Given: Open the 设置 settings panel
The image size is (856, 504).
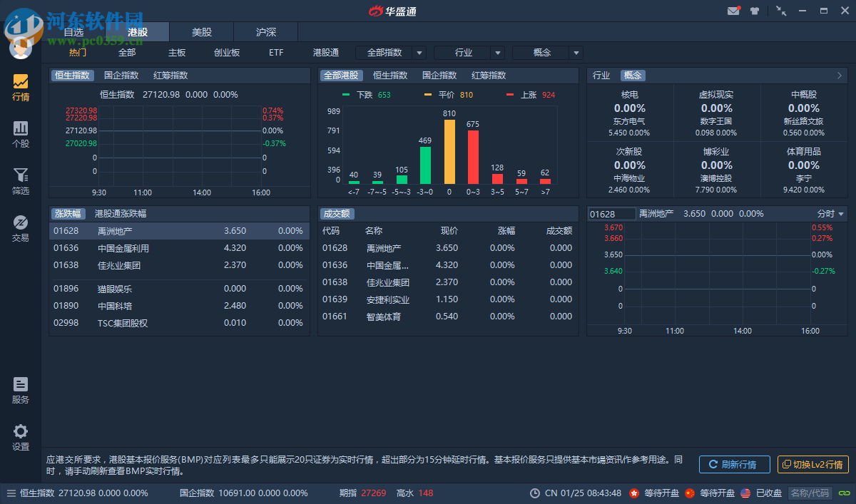Looking at the screenshot, I should coord(20,436).
